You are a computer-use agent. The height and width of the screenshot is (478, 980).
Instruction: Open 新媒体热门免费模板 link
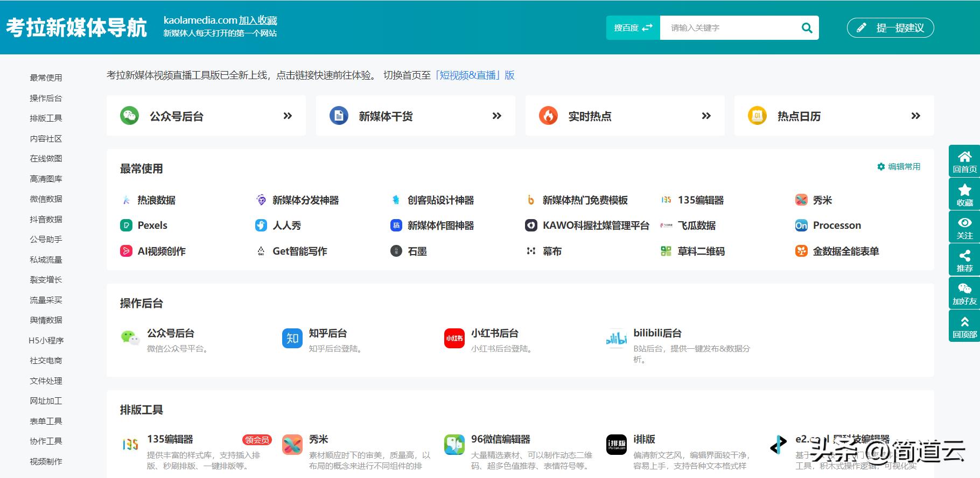click(x=585, y=200)
